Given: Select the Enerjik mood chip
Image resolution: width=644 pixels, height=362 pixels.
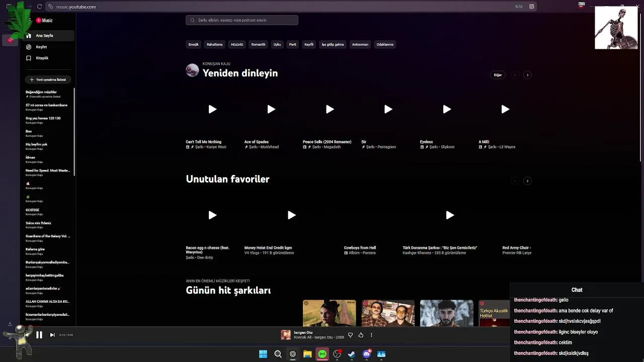Looking at the screenshot, I should pyautogui.click(x=193, y=44).
